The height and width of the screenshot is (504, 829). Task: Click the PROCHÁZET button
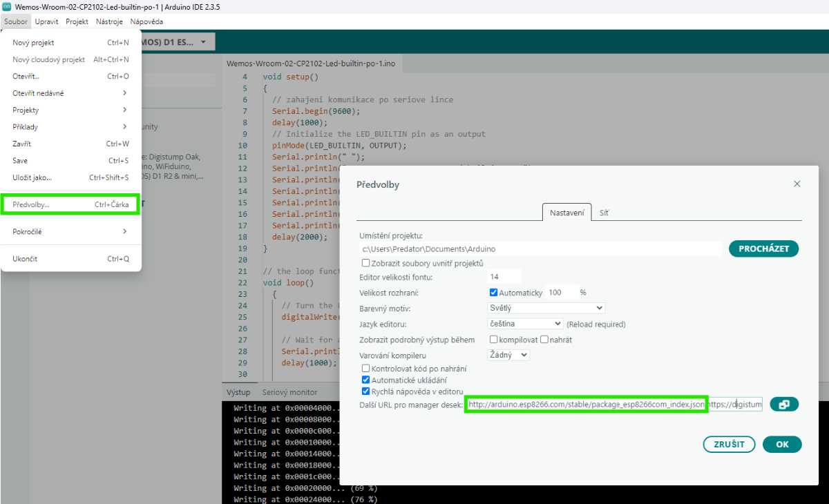point(763,249)
